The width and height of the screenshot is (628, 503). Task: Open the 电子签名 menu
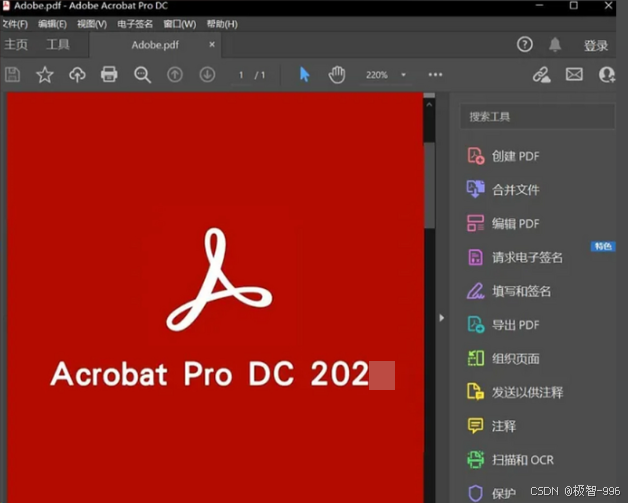pyautogui.click(x=135, y=24)
